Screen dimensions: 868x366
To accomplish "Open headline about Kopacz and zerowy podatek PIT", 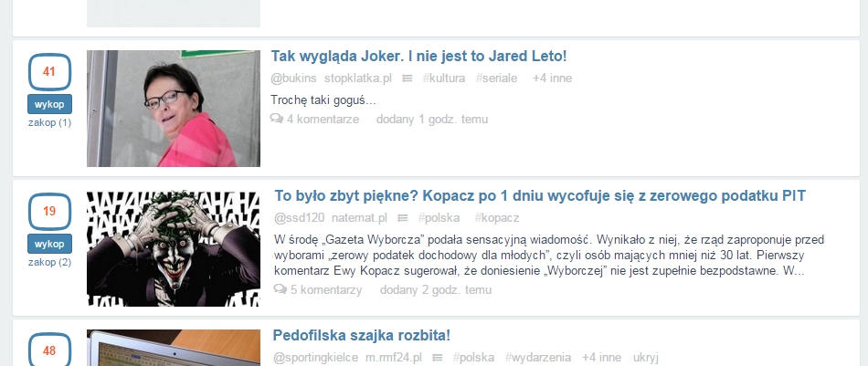I will (x=540, y=195).
